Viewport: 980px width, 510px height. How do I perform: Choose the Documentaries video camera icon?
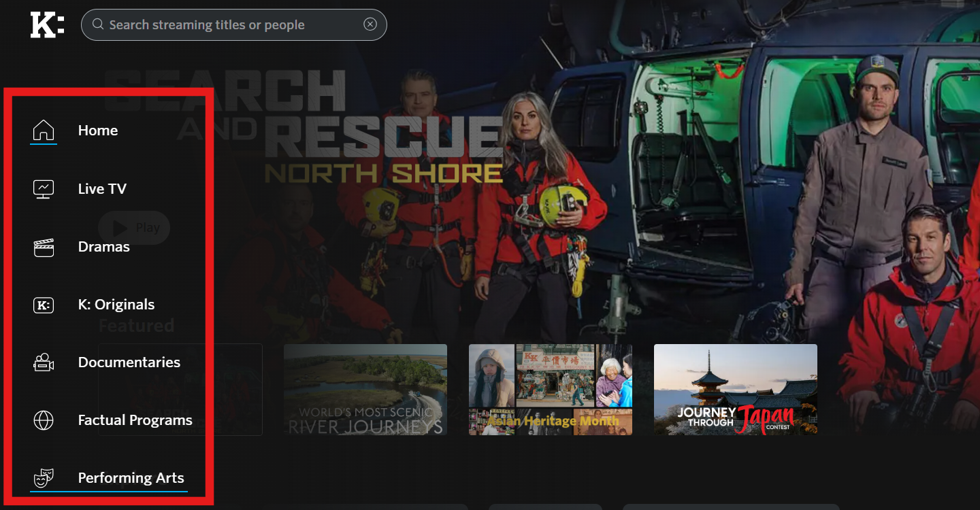coord(44,362)
